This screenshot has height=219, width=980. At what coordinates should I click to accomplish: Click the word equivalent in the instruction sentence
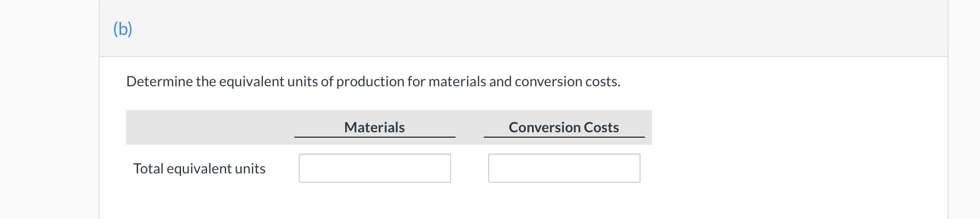[x=251, y=82]
